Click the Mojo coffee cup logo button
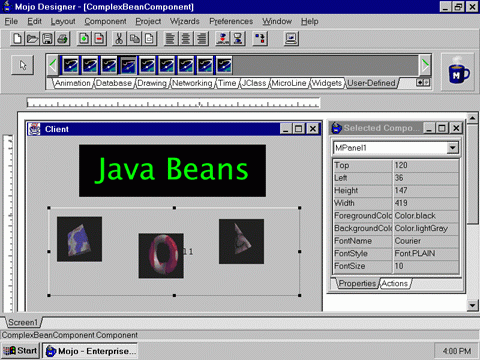The image size is (480, 360). pos(458,72)
